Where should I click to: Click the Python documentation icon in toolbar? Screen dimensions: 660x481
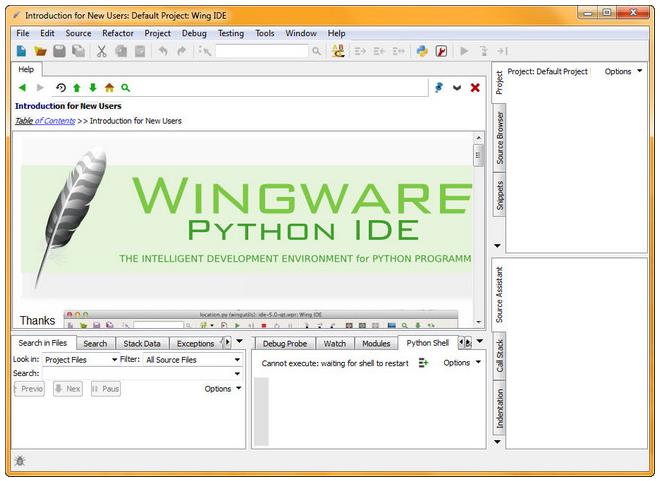pyautogui.click(x=422, y=51)
